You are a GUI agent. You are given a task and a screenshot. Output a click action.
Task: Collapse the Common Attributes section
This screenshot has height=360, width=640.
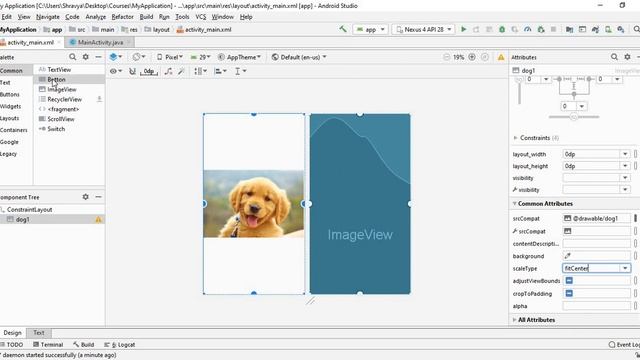(x=514, y=203)
